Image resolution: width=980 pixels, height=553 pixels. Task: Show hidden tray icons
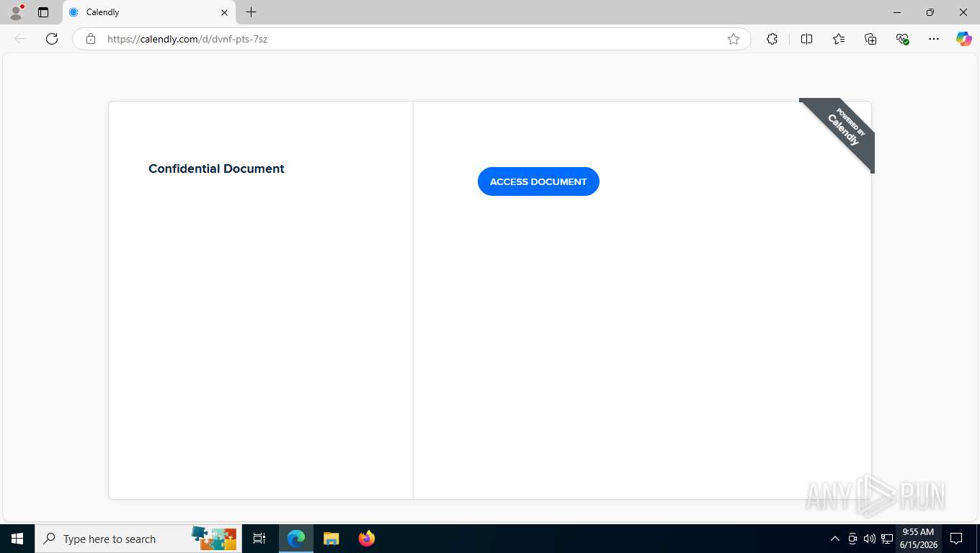[x=834, y=539]
